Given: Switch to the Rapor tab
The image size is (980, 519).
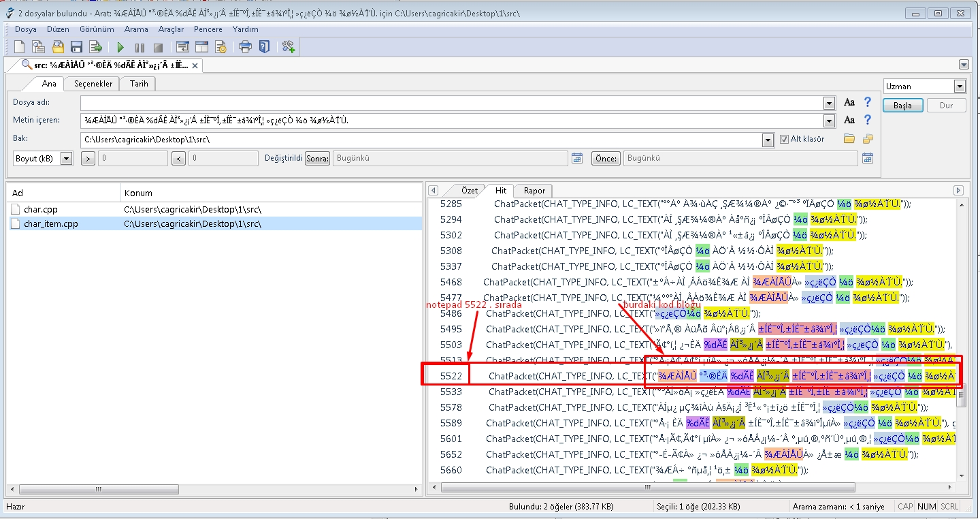Looking at the screenshot, I should [533, 191].
